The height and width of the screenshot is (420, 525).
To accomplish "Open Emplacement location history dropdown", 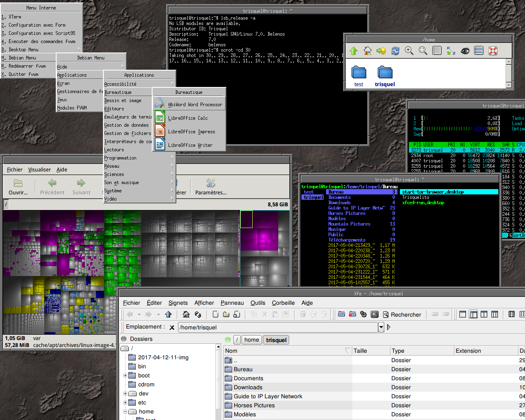I will [x=381, y=327].
